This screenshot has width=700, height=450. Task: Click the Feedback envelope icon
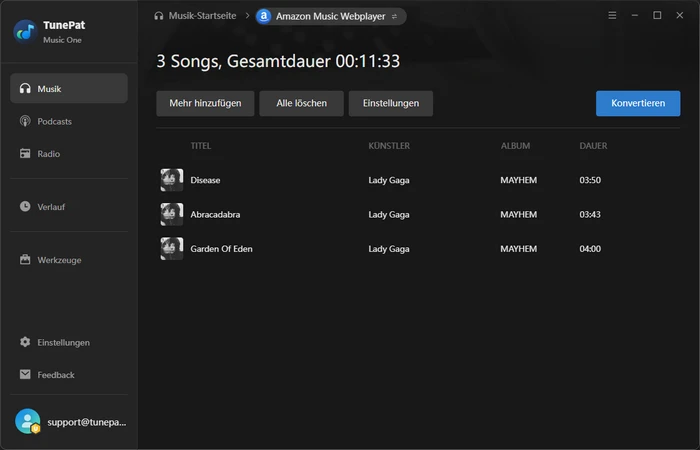(25, 374)
